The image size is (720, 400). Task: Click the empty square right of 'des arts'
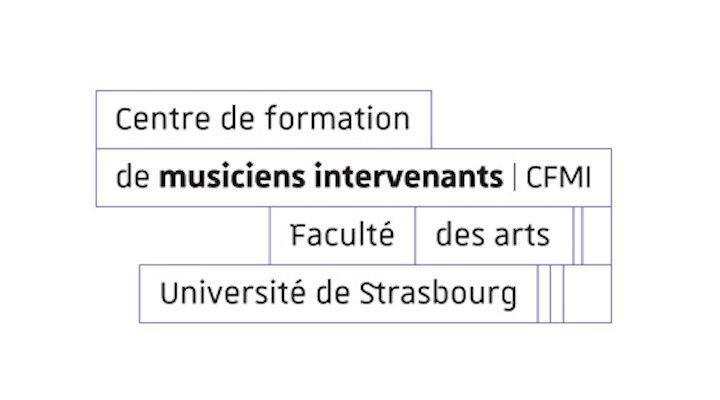(x=596, y=236)
